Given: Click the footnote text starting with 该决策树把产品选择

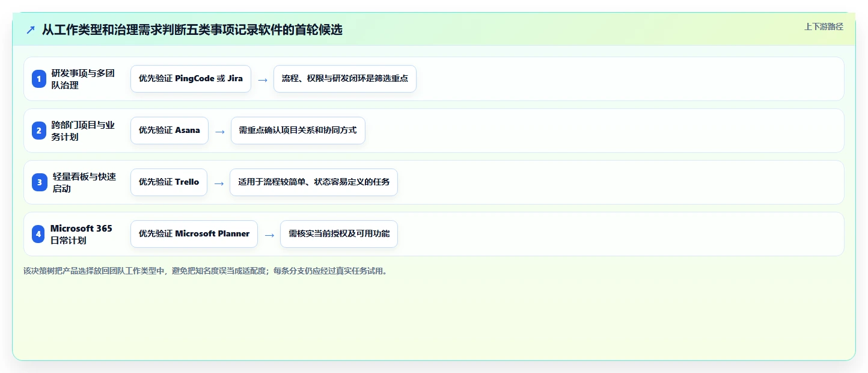Looking at the screenshot, I should click(x=206, y=271).
